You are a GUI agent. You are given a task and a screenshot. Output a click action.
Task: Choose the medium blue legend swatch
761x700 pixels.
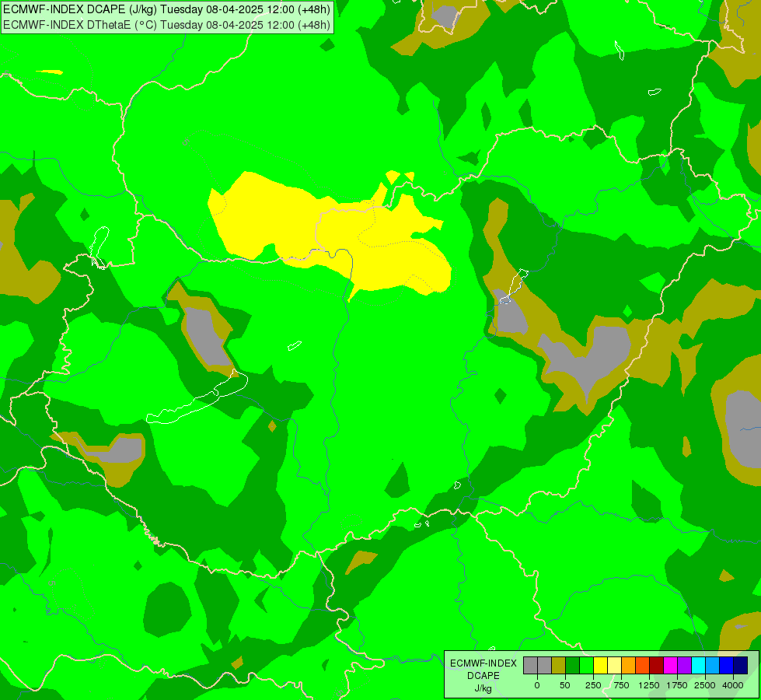726,666
